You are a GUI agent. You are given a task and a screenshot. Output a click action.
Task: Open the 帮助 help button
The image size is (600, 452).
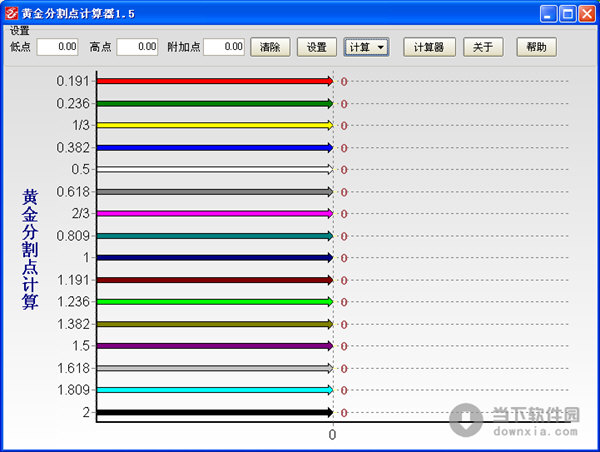click(x=536, y=47)
